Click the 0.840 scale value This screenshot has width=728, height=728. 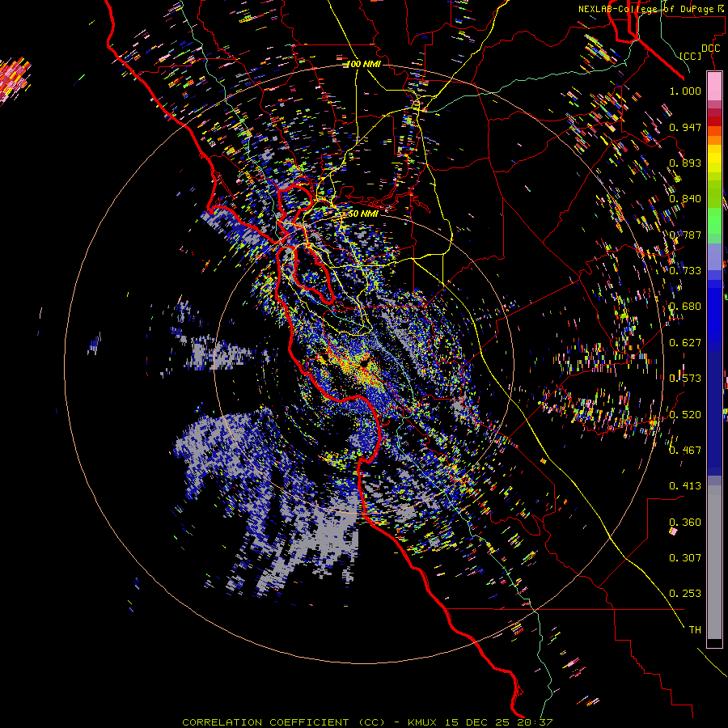(x=685, y=199)
